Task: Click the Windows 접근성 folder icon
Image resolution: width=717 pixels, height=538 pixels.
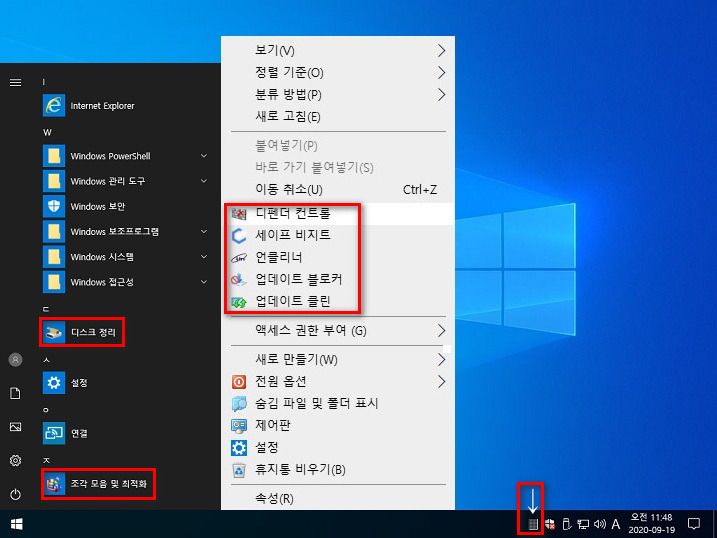Action: click(x=54, y=282)
